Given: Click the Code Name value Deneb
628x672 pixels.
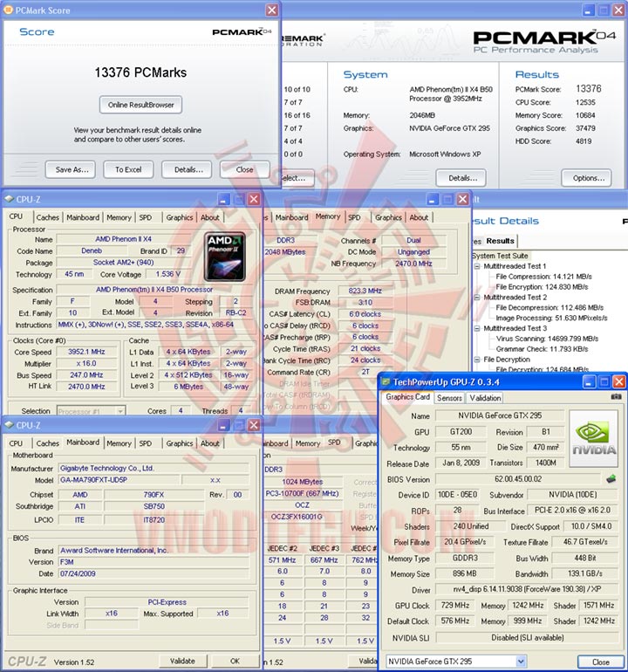Looking at the screenshot, I should (92, 250).
